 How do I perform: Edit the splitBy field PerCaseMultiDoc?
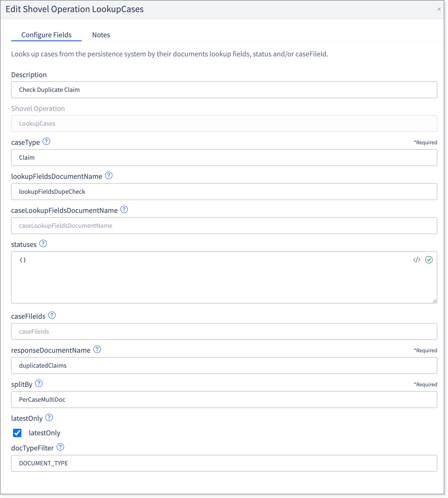click(x=224, y=399)
